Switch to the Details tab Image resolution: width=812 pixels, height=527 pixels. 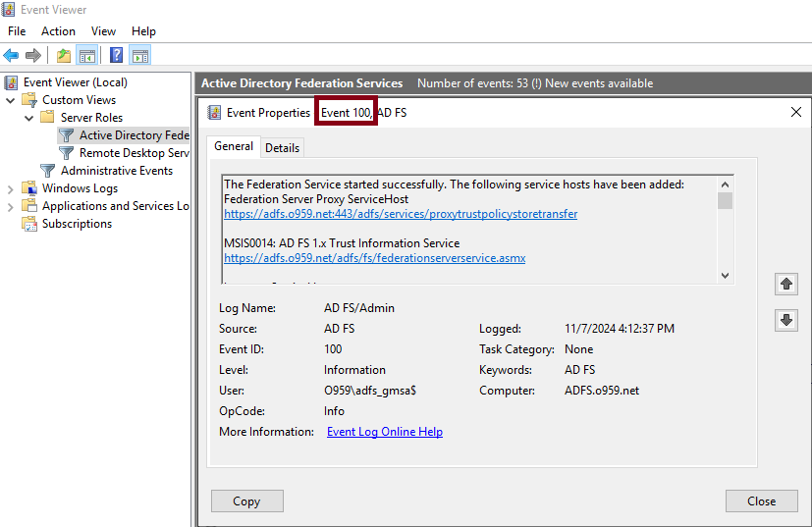(x=282, y=148)
